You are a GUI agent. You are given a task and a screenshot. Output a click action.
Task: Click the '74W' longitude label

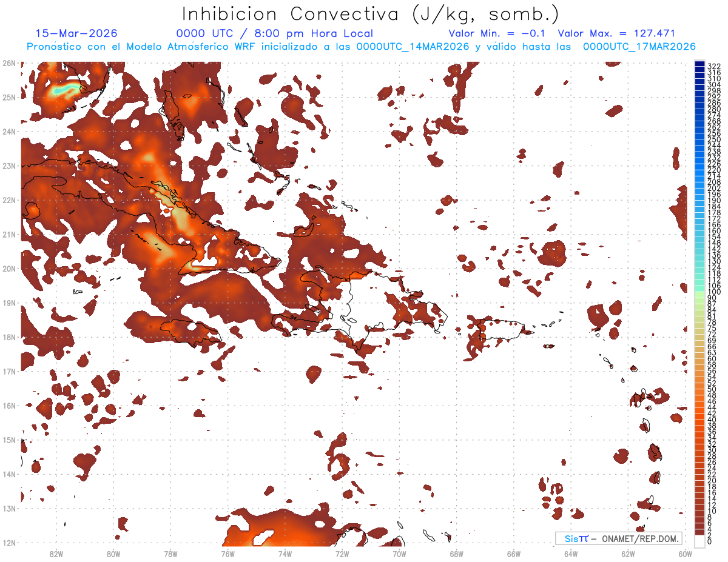point(285,554)
